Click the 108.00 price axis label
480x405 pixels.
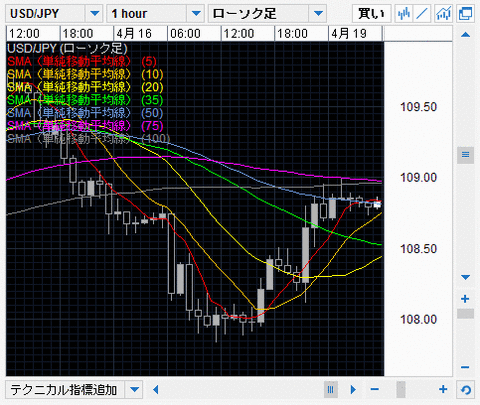coord(419,319)
